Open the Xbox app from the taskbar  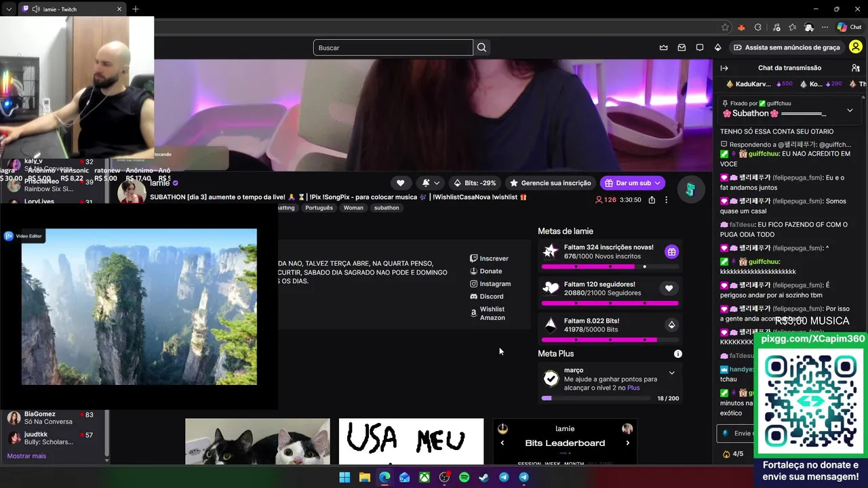coord(424,477)
